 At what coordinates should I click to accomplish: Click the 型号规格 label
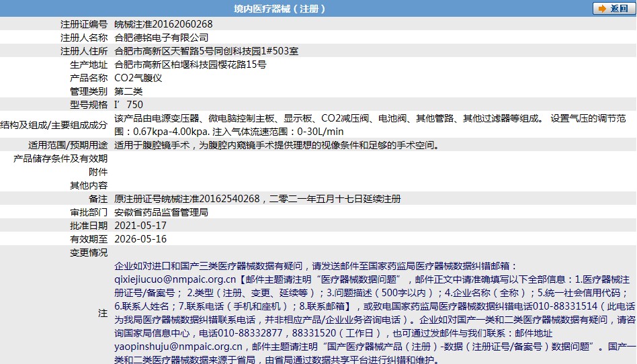point(89,104)
